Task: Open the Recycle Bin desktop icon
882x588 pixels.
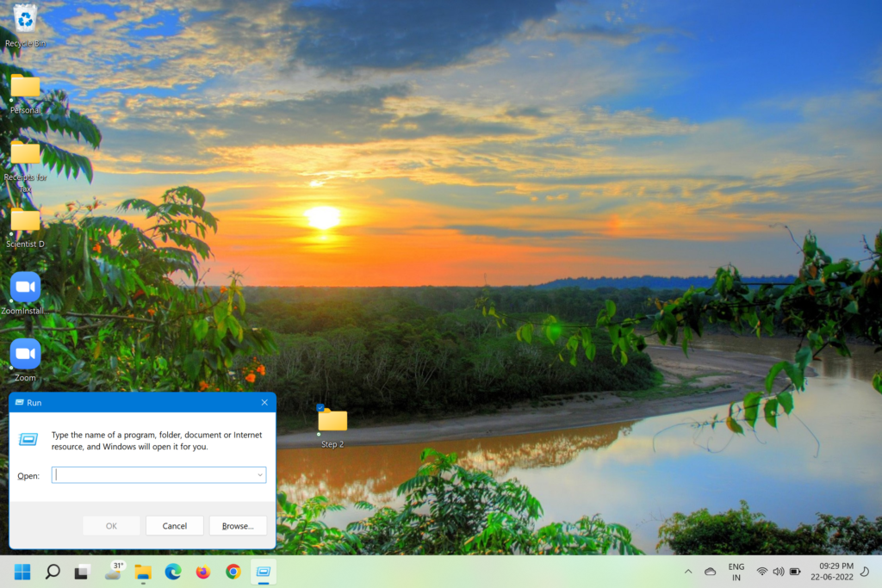Action: (25, 19)
